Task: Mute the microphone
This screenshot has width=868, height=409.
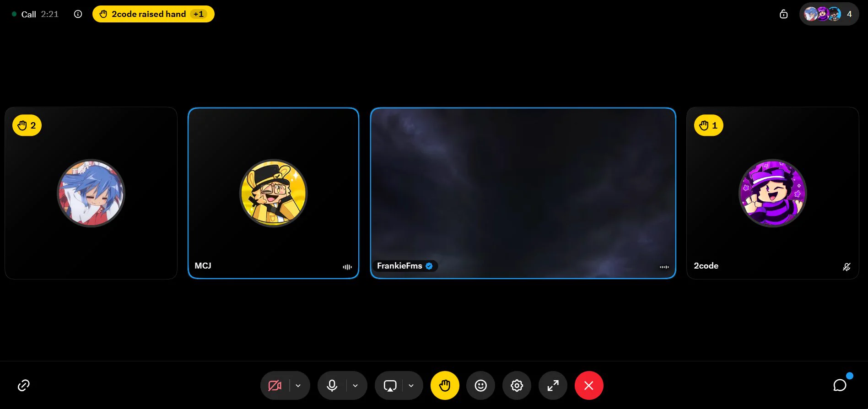Action: tap(332, 386)
